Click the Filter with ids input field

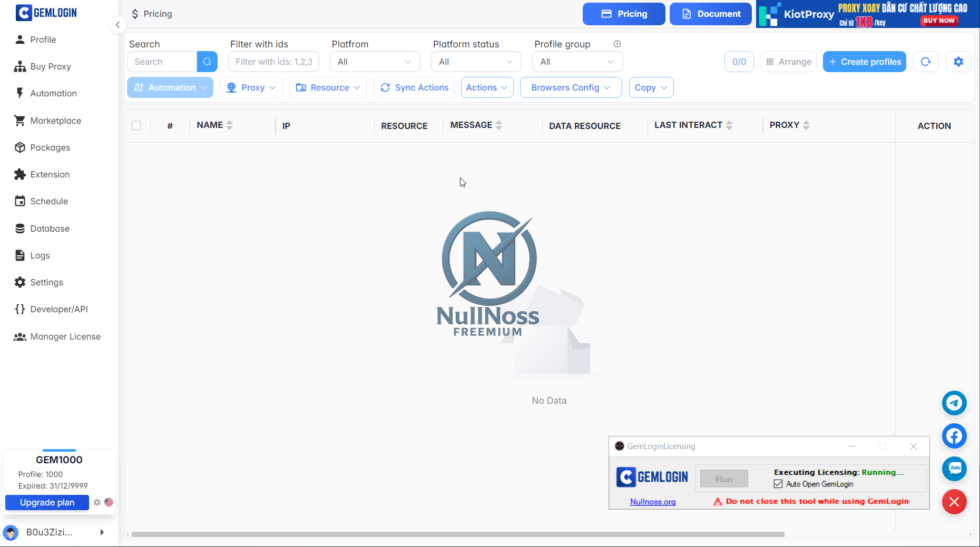point(273,62)
